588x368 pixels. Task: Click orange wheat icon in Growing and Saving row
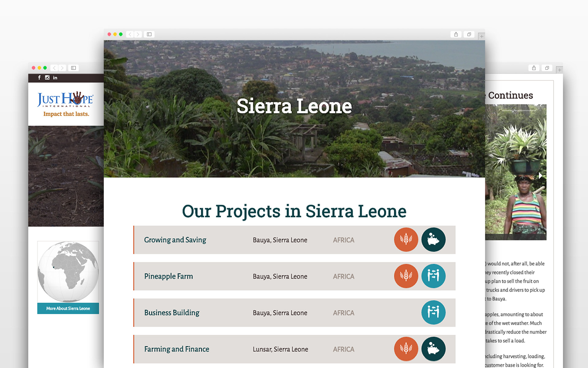coord(406,240)
